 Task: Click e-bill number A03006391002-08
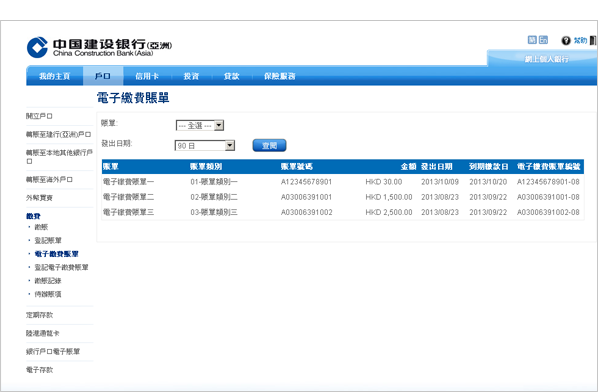tap(548, 212)
